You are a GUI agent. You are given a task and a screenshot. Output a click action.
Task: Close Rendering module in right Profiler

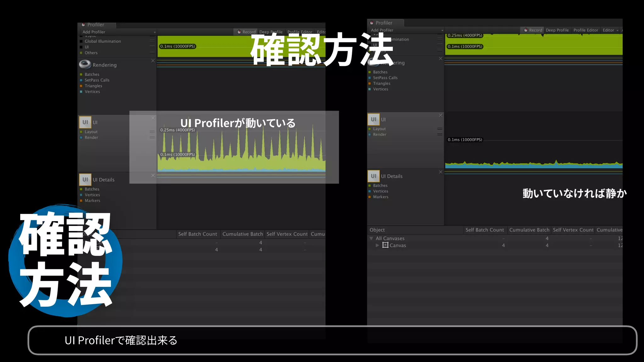(x=441, y=58)
